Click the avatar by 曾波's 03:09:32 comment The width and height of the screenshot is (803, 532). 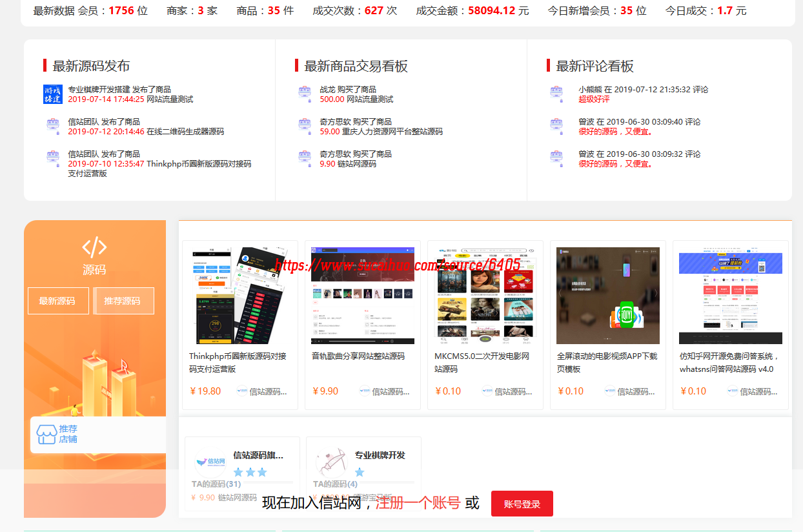click(x=556, y=158)
